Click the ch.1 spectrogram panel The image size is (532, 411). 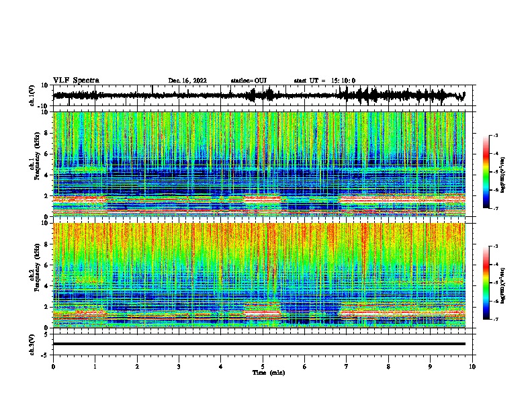(x=259, y=164)
